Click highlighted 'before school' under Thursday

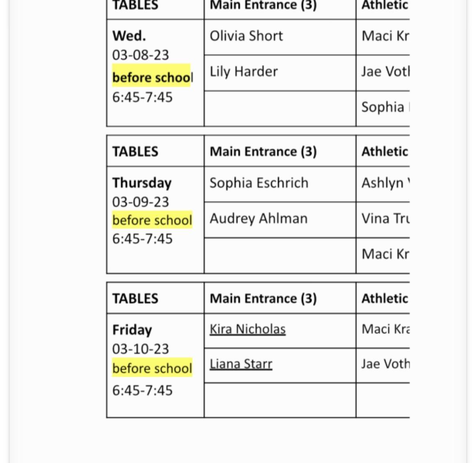click(152, 220)
